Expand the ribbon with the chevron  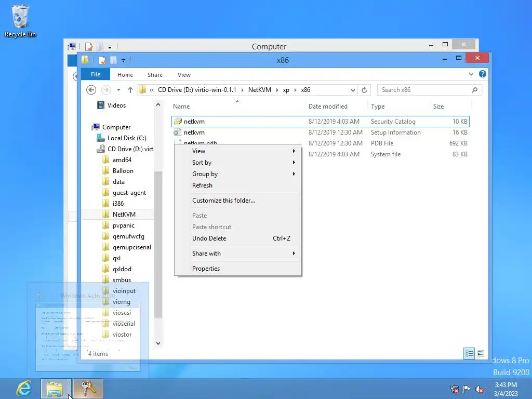[x=471, y=74]
